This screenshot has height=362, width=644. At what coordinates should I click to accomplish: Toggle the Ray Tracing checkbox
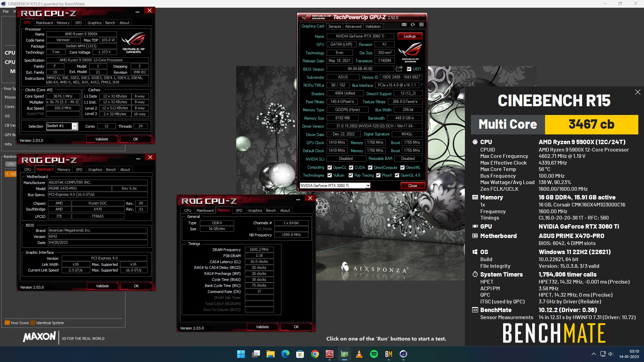click(351, 175)
